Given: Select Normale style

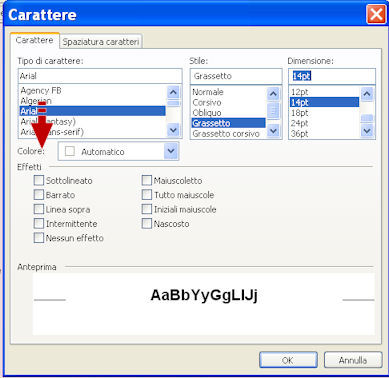Looking at the screenshot, I should (x=229, y=92).
